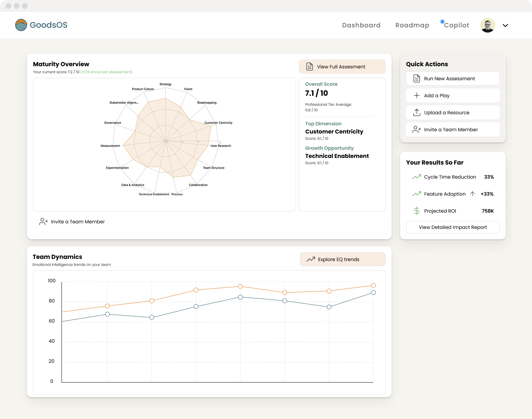Viewport: 532px width, 419px height.
Task: Click the dollar sign icon beside Projected ROI
Action: tap(417, 211)
